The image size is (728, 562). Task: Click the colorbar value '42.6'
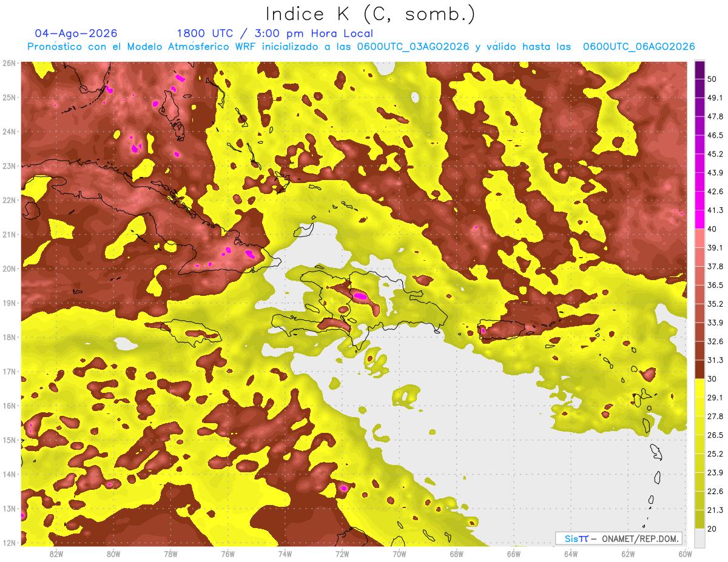[x=715, y=192]
